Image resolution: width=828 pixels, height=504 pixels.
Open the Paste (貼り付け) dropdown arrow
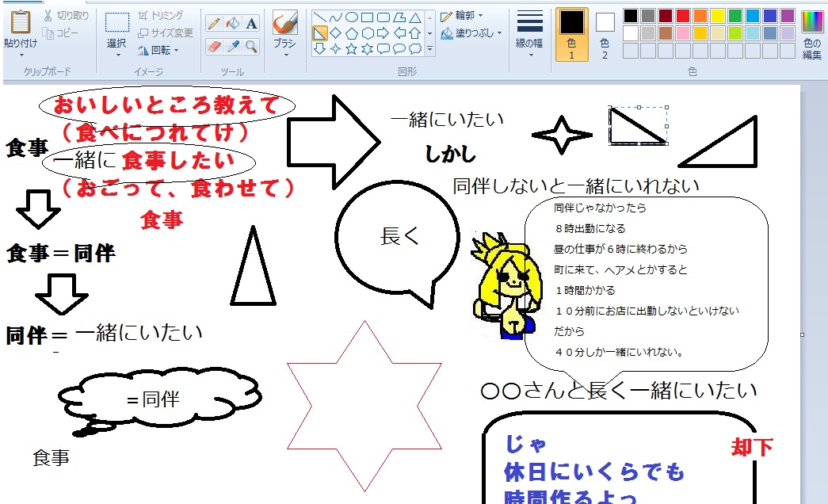pos(21,55)
